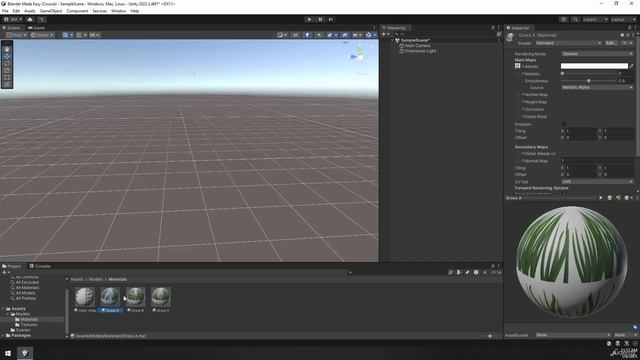Select the Hand view tool in scene toolbar
640x360 pixels.
coord(7,49)
